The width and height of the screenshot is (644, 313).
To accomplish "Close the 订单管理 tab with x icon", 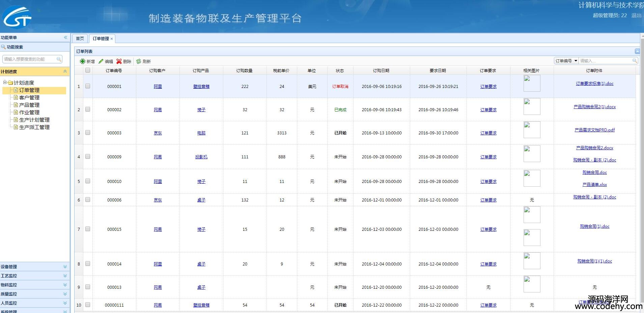I will [x=112, y=39].
